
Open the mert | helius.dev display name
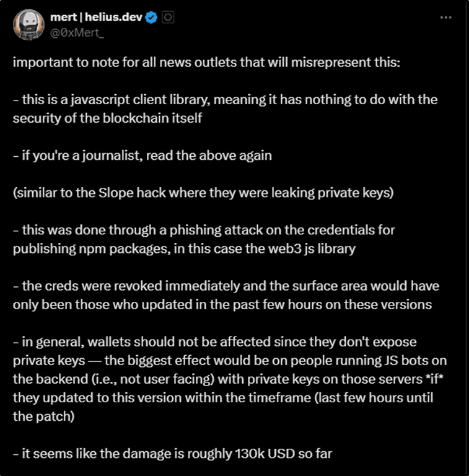click(x=96, y=17)
